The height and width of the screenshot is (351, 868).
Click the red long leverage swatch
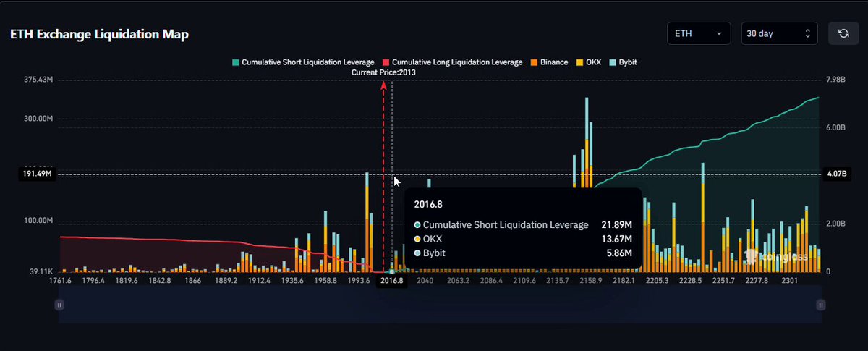[x=386, y=62]
